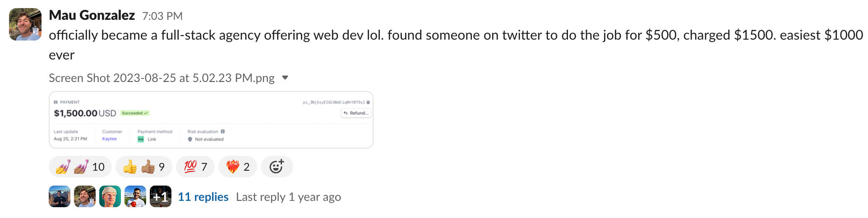Screen dimensions: 868x218
Task: Click the heart on fire reaction
Action: point(237,167)
